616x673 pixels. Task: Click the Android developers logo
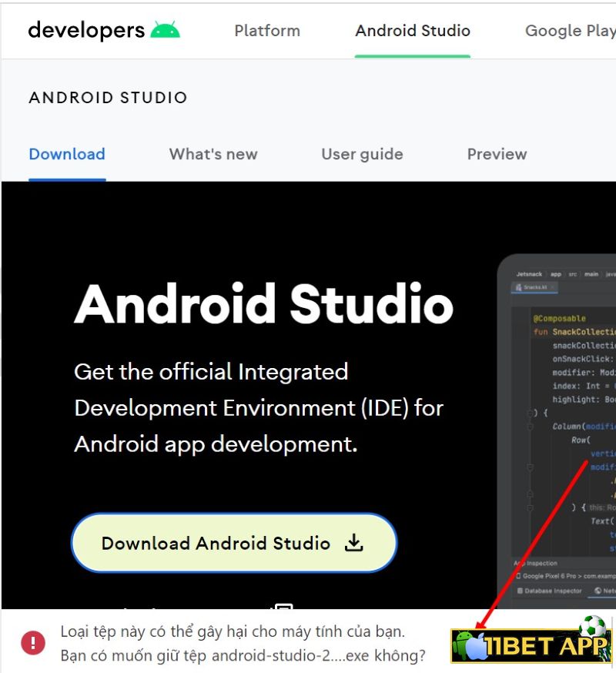104,31
